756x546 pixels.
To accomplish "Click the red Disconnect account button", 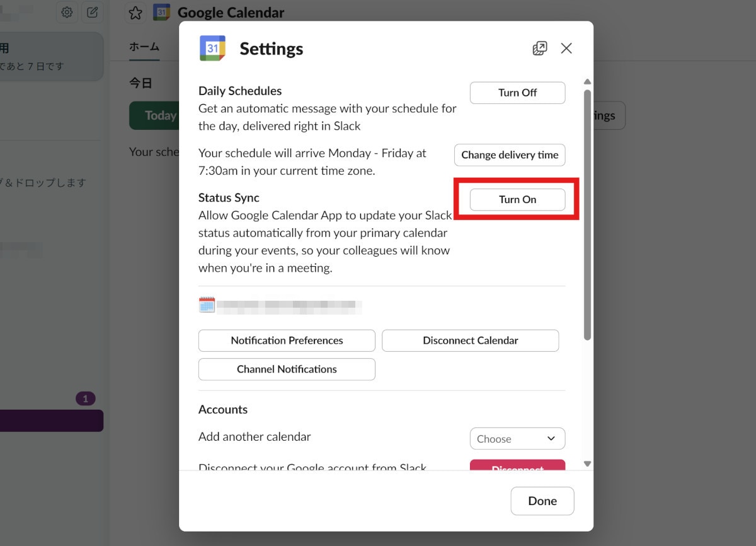I will pyautogui.click(x=517, y=466).
